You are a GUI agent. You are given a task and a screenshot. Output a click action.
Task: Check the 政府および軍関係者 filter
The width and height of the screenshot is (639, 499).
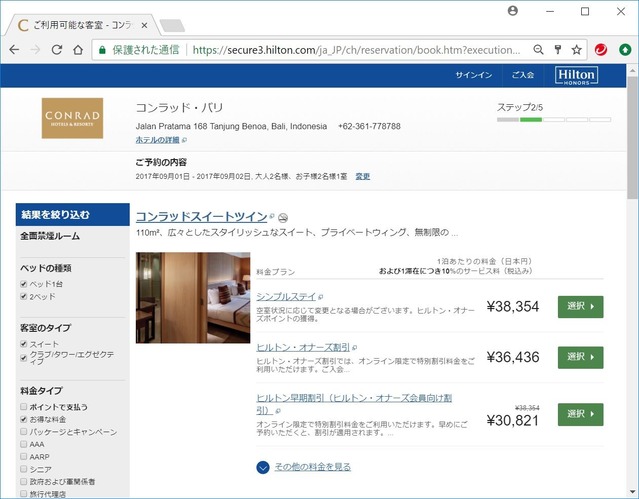pos(24,481)
